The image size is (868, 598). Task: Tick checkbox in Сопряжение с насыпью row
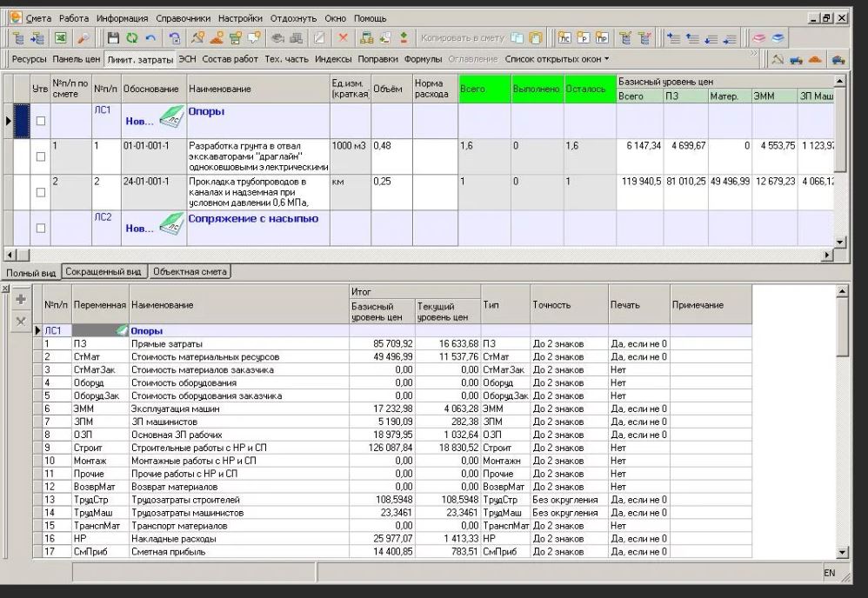41,228
